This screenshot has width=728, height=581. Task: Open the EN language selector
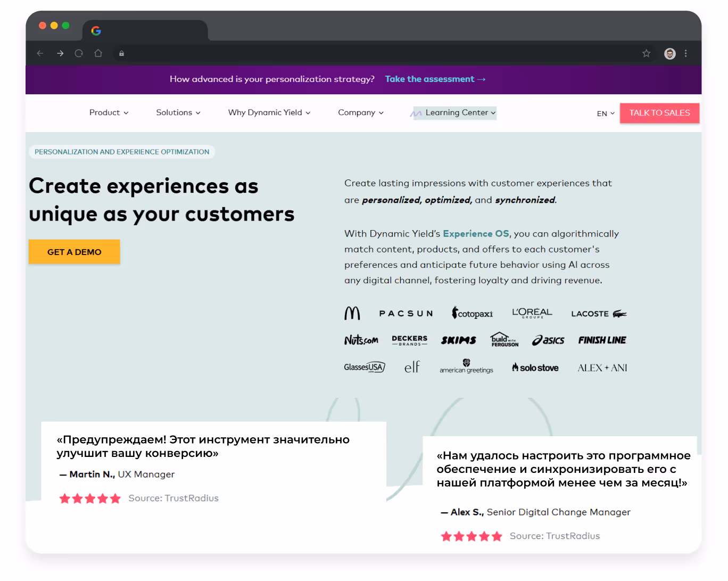tap(606, 113)
